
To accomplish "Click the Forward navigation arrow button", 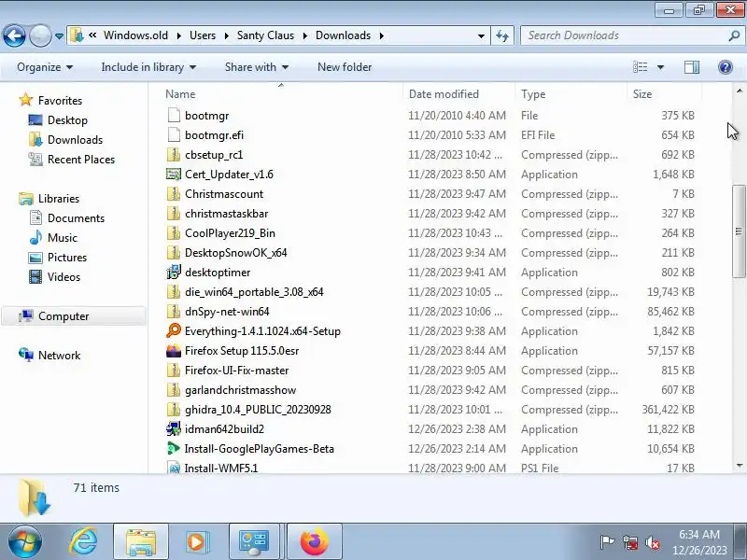I will (40, 35).
